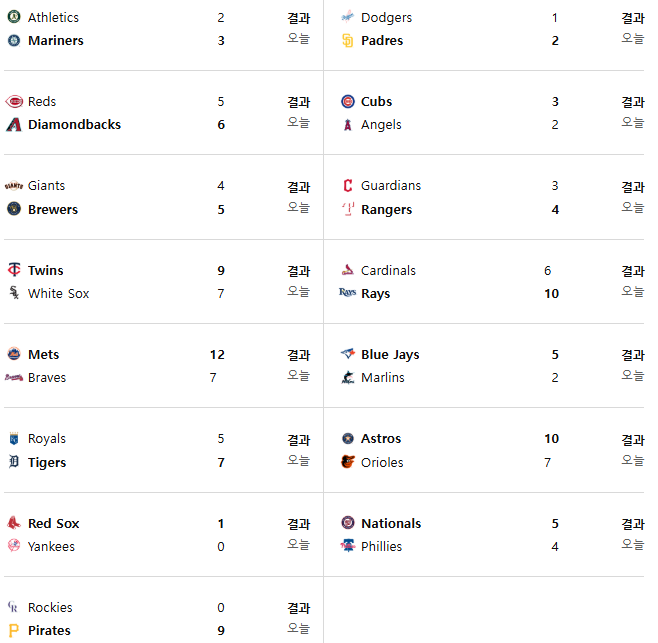The image size is (658, 643).
Task: Select the Yankees team name
Action: 51,547
